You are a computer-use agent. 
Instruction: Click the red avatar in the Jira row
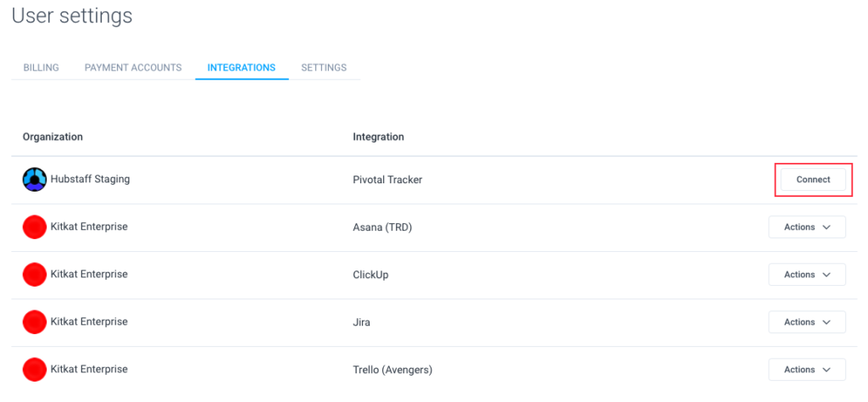(34, 322)
